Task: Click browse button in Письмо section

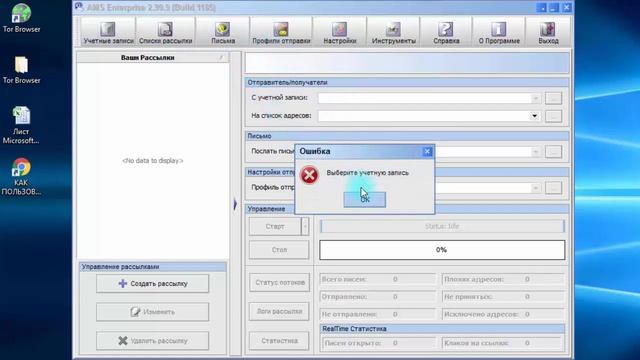Action: coord(553,152)
